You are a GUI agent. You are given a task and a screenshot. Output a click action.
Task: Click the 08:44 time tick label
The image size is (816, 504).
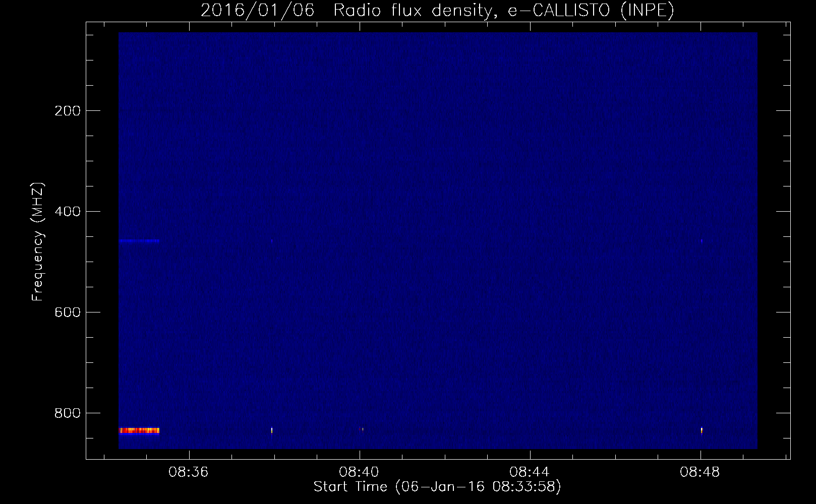tap(530, 472)
